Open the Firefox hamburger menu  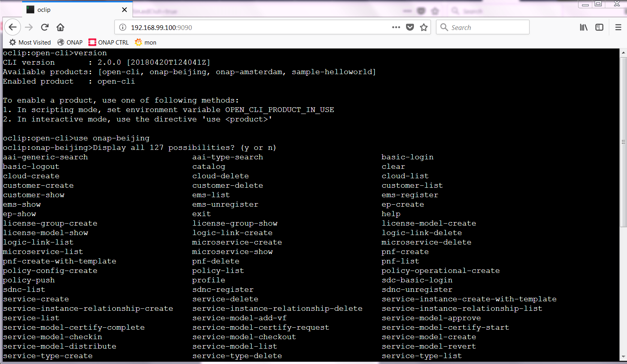click(x=618, y=27)
